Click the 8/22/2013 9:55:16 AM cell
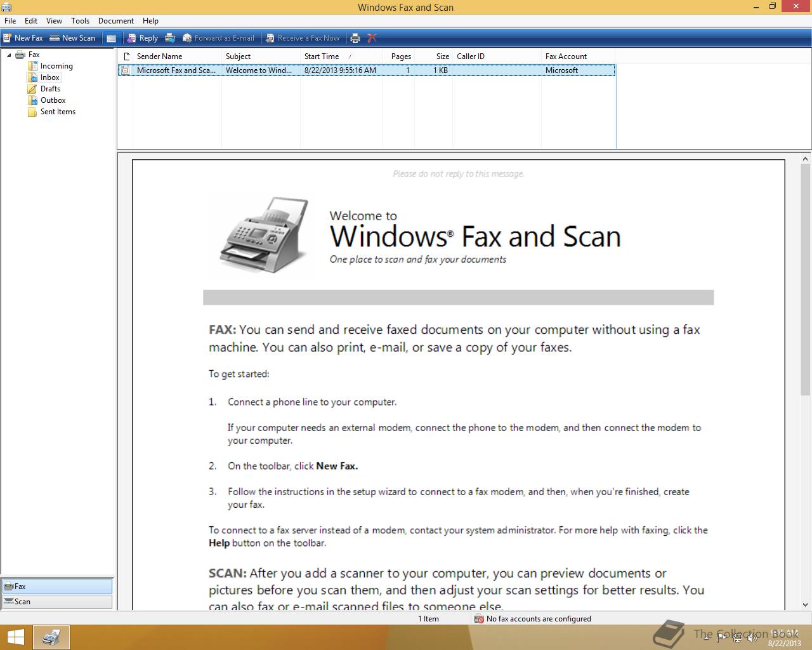The width and height of the screenshot is (812, 650). pos(340,70)
